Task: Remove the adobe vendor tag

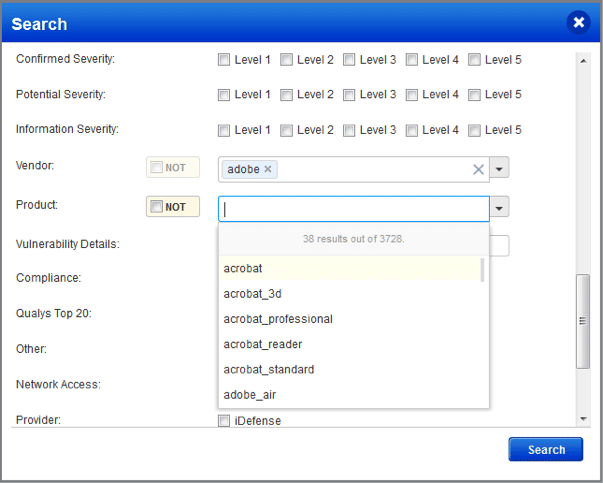Action: coord(268,169)
